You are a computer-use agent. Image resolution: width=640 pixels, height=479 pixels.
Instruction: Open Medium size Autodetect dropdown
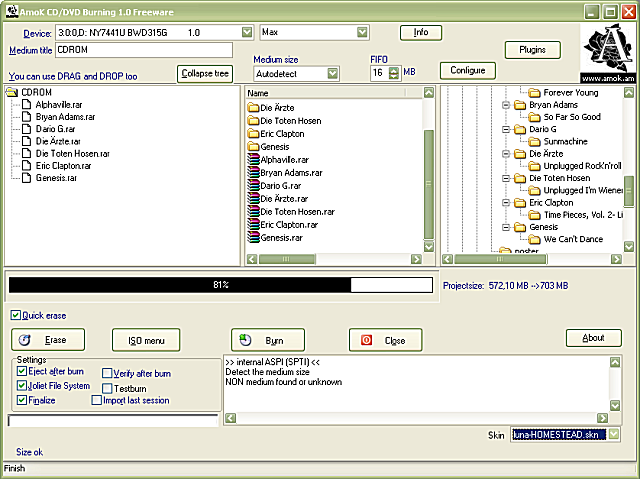pos(333,74)
